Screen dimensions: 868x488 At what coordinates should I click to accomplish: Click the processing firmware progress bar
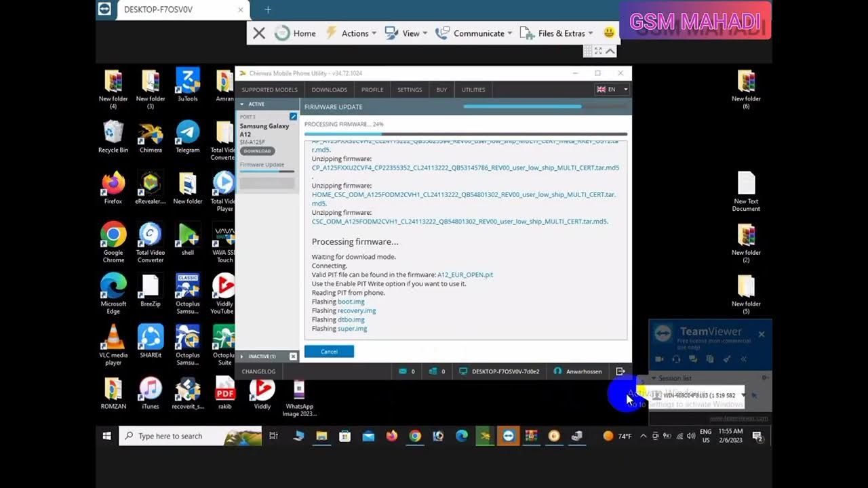tap(466, 134)
